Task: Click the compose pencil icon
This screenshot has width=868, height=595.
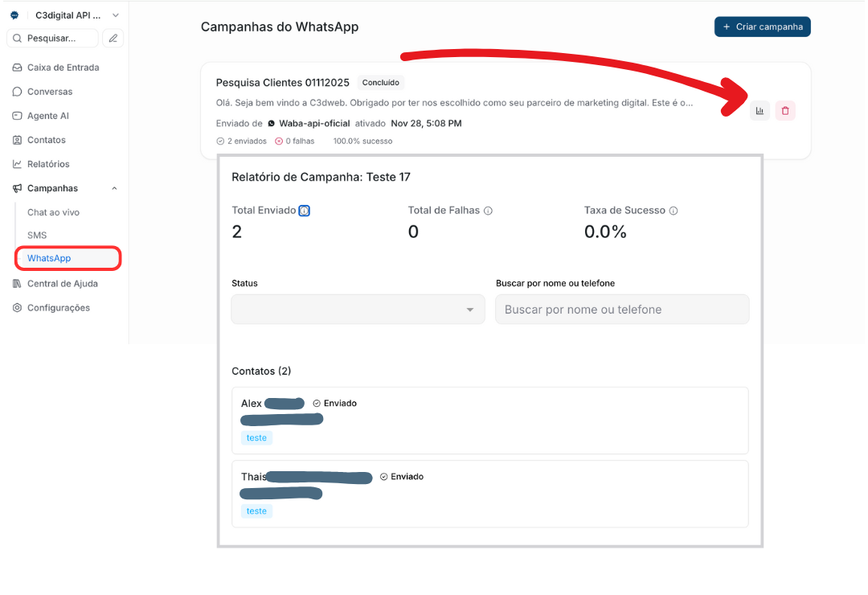Action: (x=113, y=39)
